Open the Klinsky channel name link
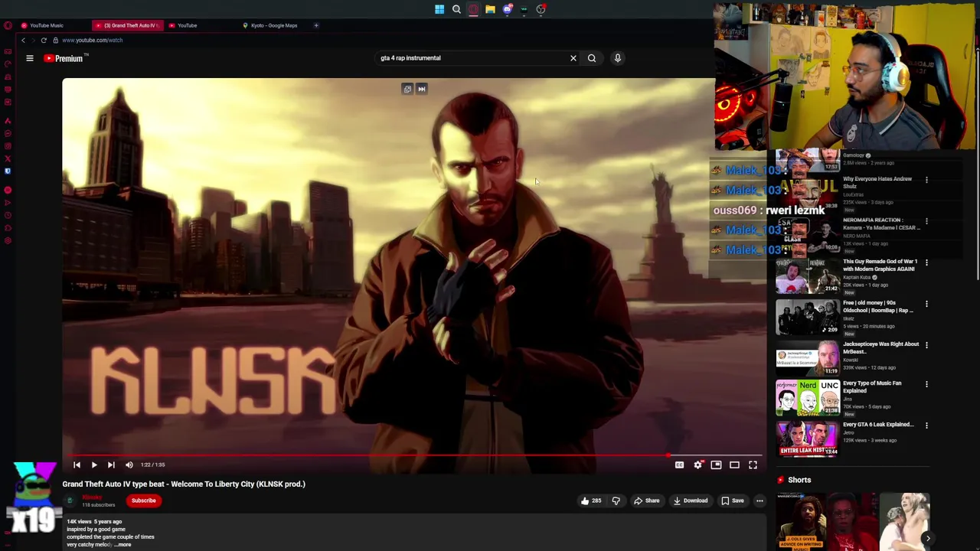Screen dimensions: 980x551 (x=92, y=497)
